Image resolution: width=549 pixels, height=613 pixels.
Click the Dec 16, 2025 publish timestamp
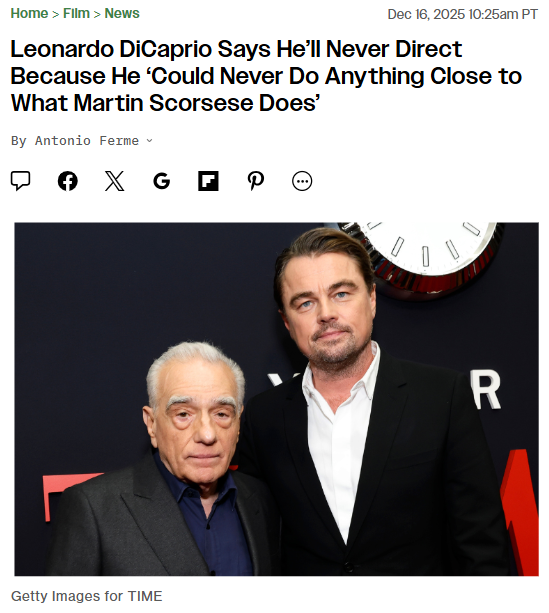click(x=463, y=14)
